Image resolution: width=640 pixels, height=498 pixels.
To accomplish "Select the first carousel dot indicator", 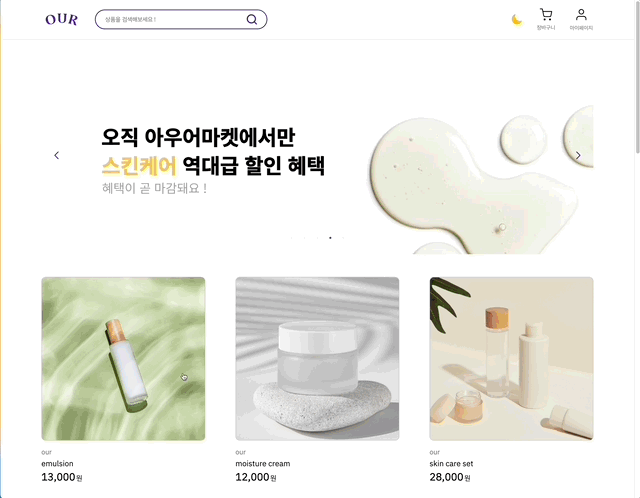I will click(x=291, y=238).
